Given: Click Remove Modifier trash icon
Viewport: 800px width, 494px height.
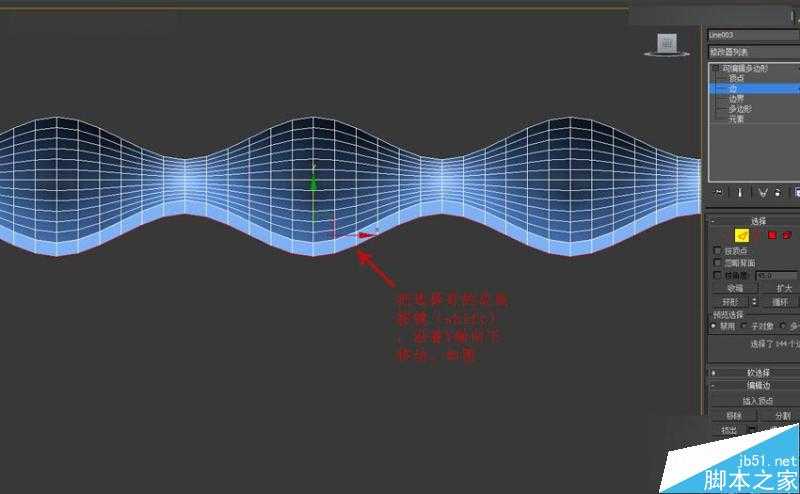Looking at the screenshot, I should (x=778, y=192).
